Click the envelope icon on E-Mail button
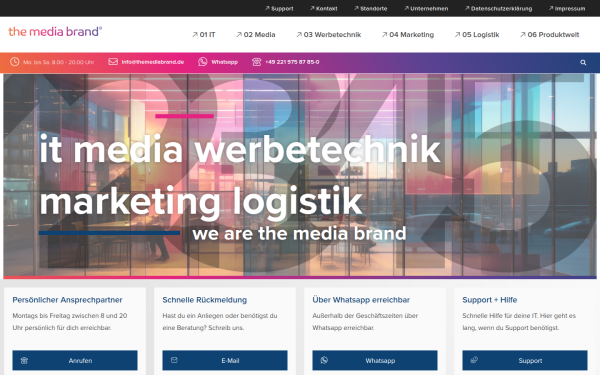 coord(174,360)
